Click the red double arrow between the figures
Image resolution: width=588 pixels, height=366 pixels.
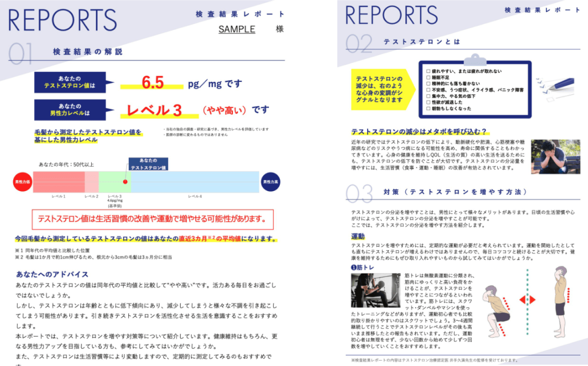pos(527,300)
